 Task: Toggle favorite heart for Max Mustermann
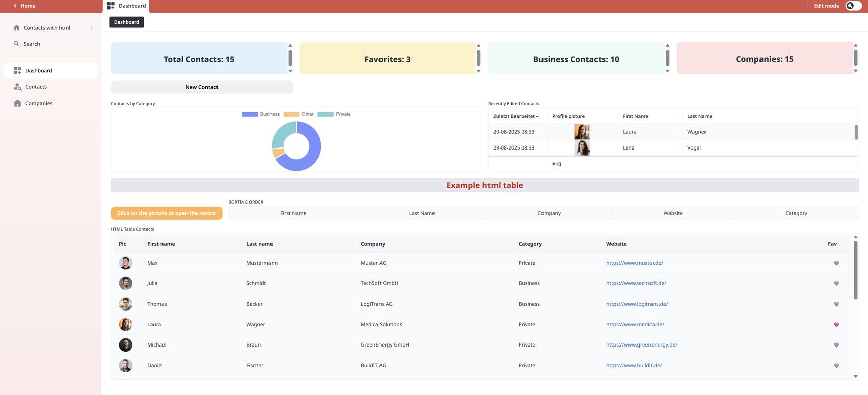tap(836, 263)
